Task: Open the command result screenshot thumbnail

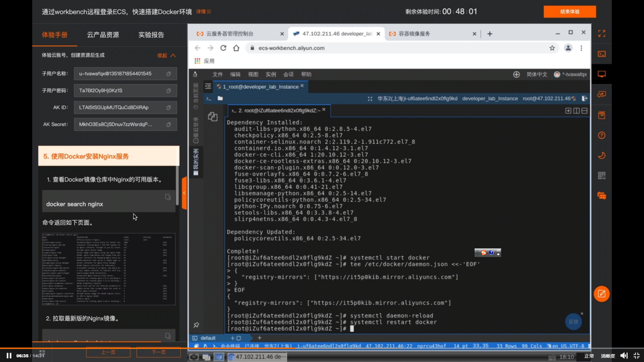Action: click(109, 269)
